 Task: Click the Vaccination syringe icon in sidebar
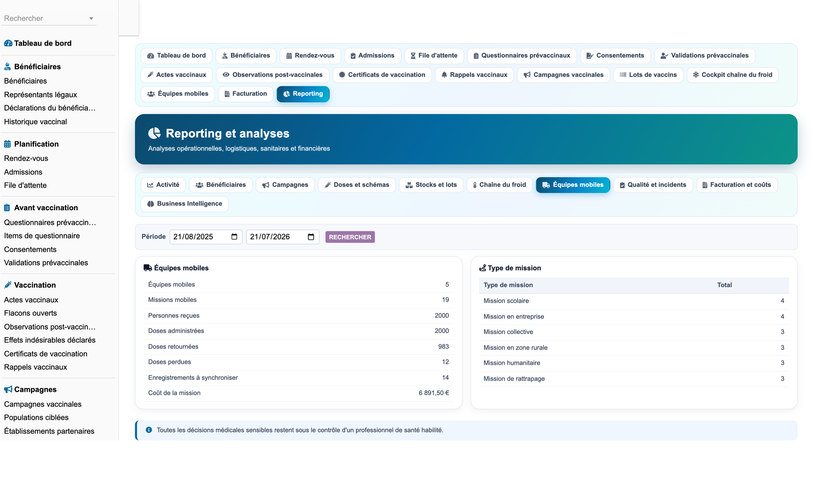click(8, 285)
